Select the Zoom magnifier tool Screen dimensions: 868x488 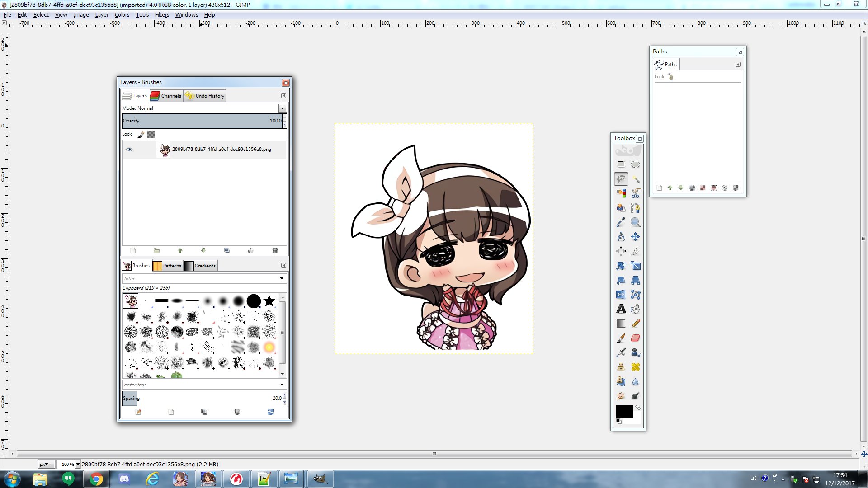pos(635,222)
